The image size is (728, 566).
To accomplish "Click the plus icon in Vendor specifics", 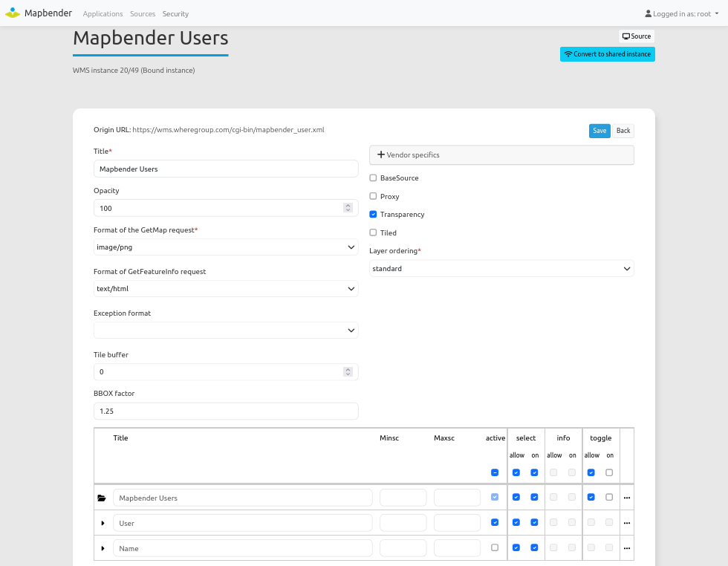I will (380, 154).
